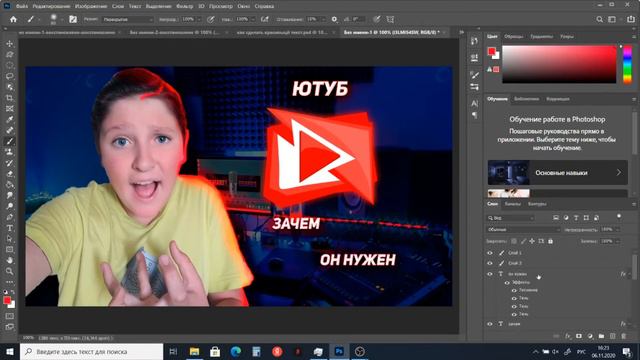Open the Windows Start menu

click(9, 351)
